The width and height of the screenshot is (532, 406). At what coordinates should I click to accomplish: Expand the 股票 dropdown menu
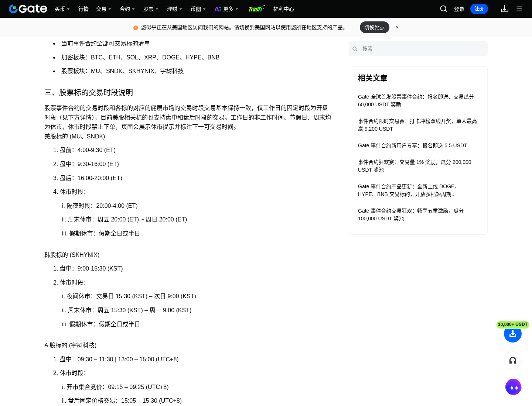[151, 9]
